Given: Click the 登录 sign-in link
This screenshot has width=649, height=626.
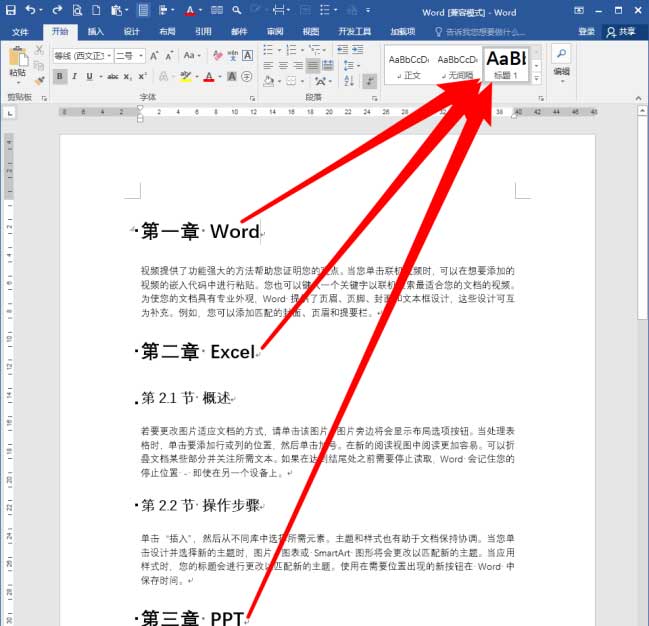Looking at the screenshot, I should point(586,31).
